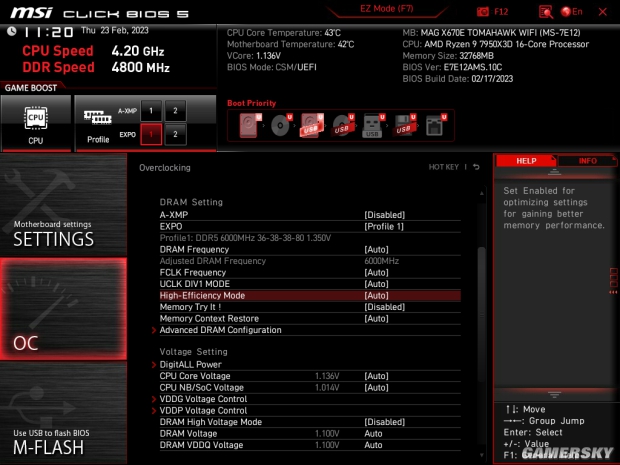Image resolution: width=620 pixels, height=465 pixels.
Task: Select the first hard drive boot device
Action: click(249, 125)
